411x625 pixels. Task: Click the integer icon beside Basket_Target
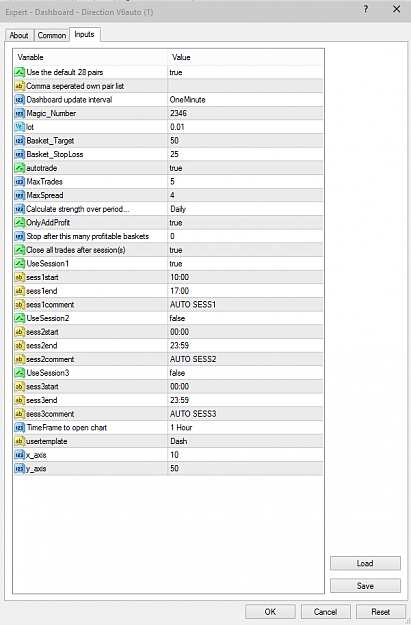click(x=20, y=141)
